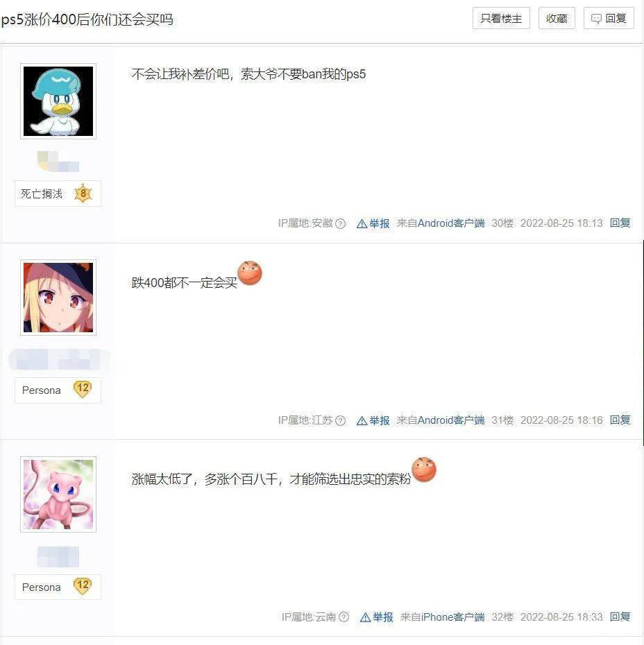Click 来自iPhone客户端 link on floor 32
644x645 pixels.
(442, 617)
